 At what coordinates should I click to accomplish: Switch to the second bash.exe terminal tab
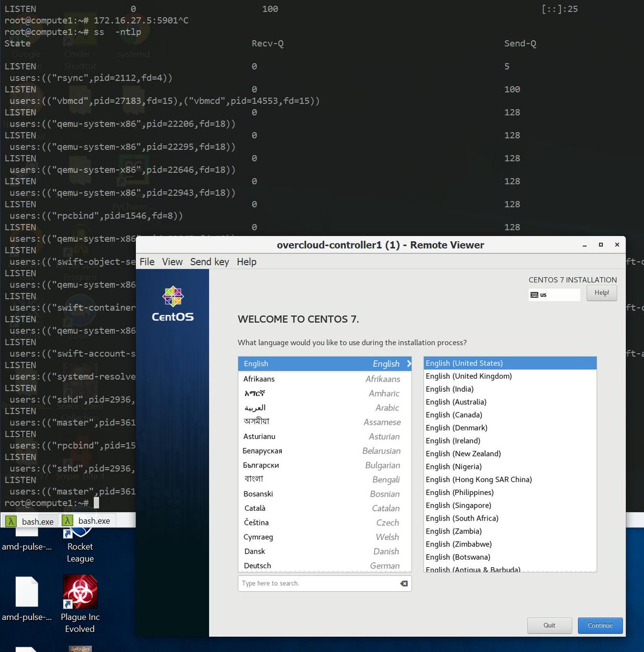87,521
